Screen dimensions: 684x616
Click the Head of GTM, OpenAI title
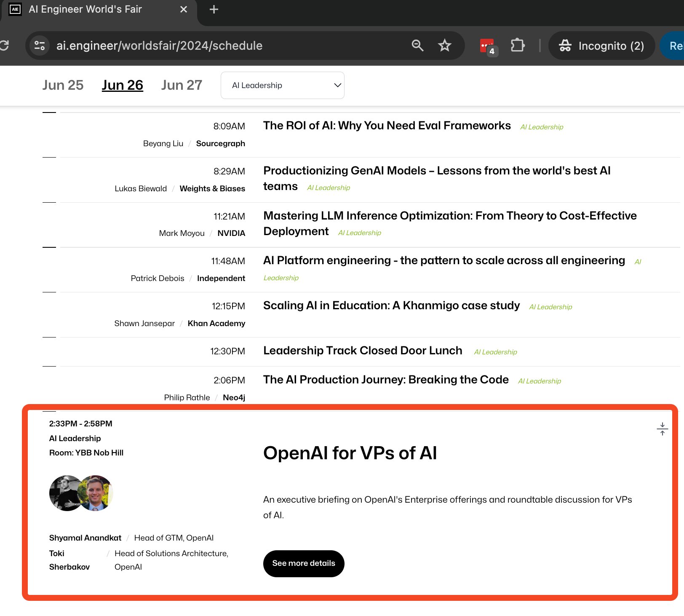click(174, 538)
